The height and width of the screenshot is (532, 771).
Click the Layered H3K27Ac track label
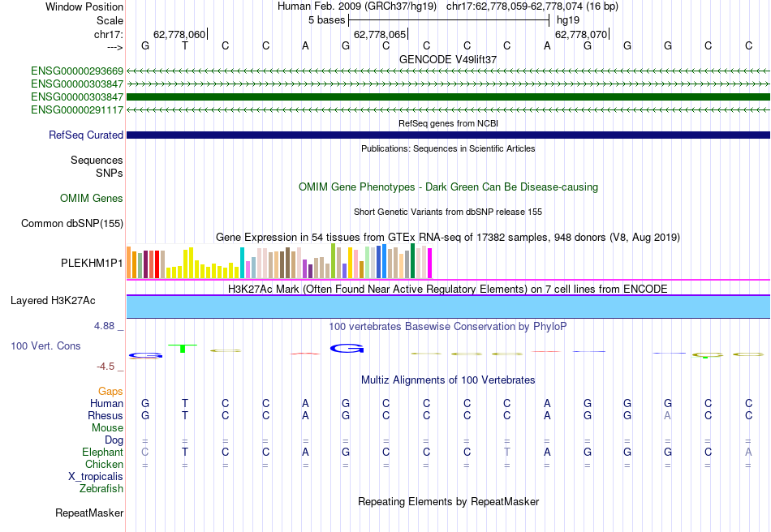tap(53, 301)
